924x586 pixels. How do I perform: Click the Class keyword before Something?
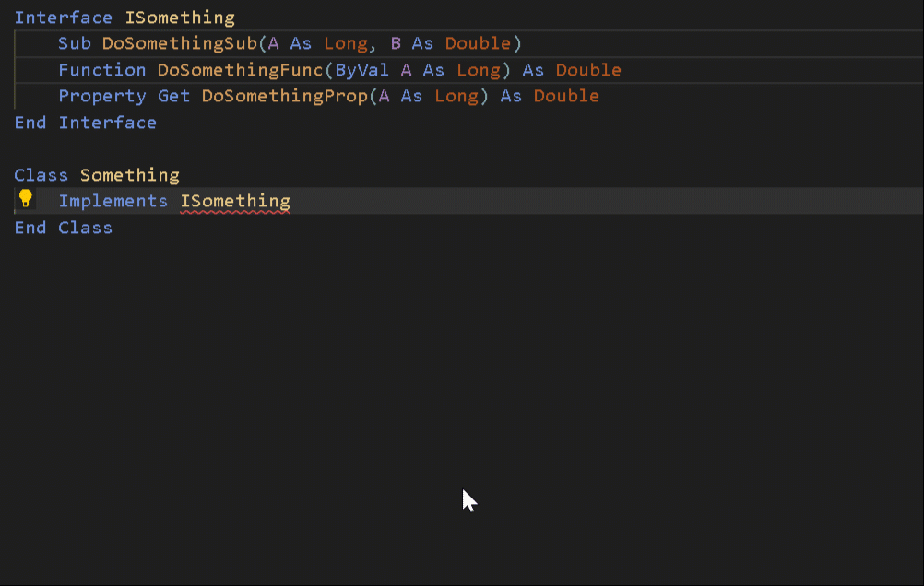pyautogui.click(x=41, y=175)
